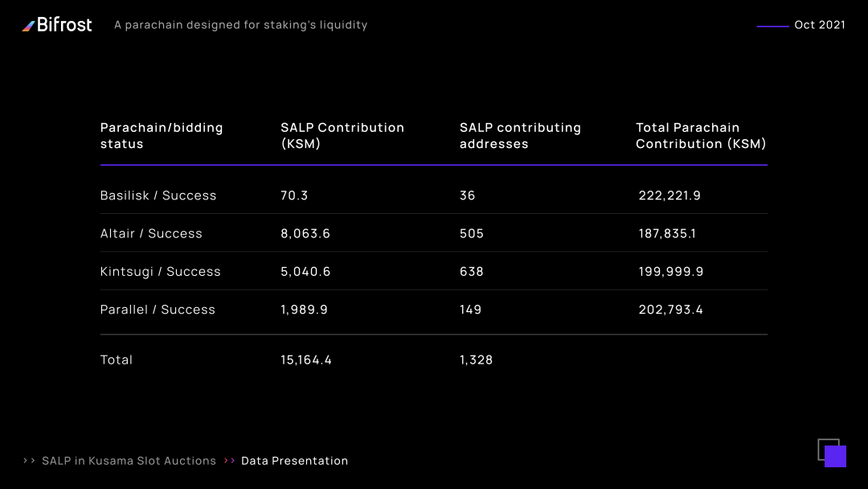
Task: Click the double chevron before SALP breadcrumb
Action: coord(29,461)
